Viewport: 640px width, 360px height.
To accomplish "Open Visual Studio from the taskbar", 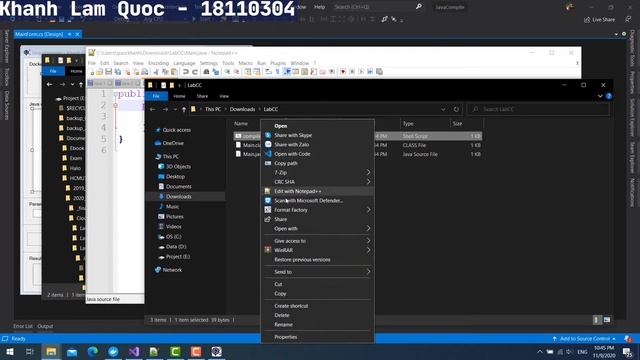I will click(x=134, y=351).
